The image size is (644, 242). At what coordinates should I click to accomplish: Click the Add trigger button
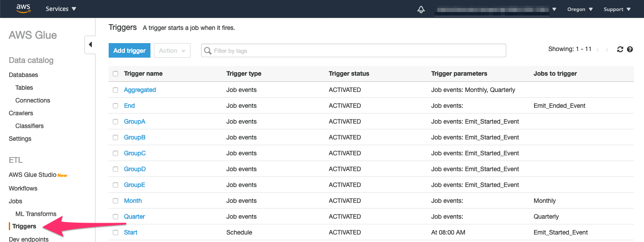coord(129,51)
